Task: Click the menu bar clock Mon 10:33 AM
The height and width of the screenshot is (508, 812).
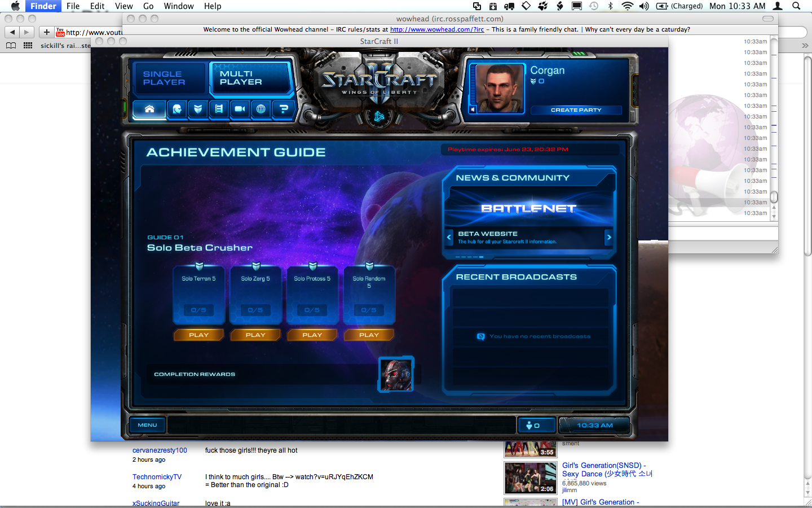Action: [738, 6]
